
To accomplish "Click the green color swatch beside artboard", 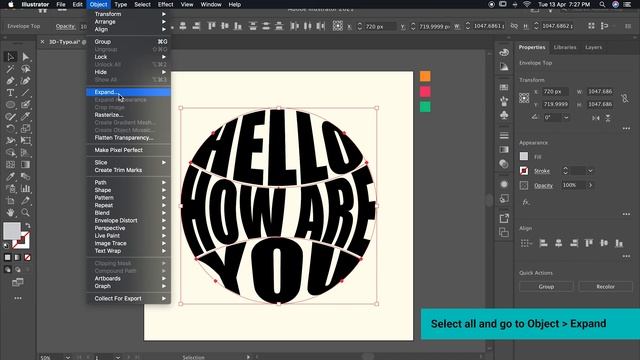I will pyautogui.click(x=425, y=107).
